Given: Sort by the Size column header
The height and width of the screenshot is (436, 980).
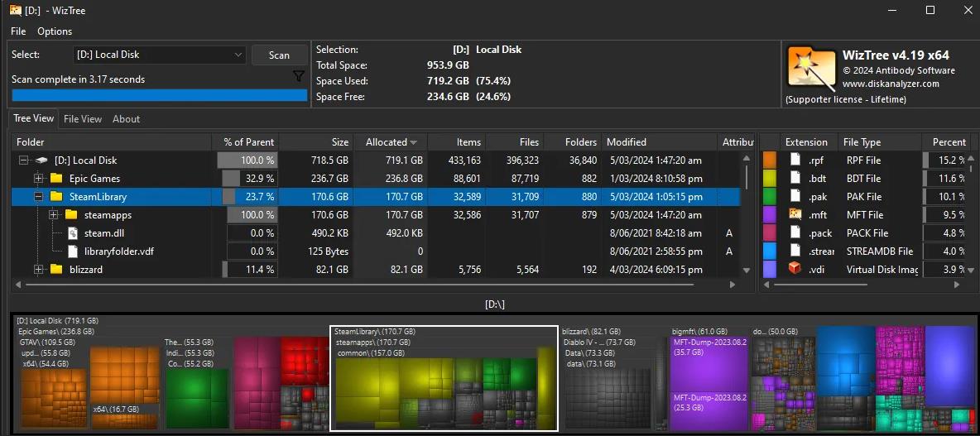Looking at the screenshot, I should [315, 141].
